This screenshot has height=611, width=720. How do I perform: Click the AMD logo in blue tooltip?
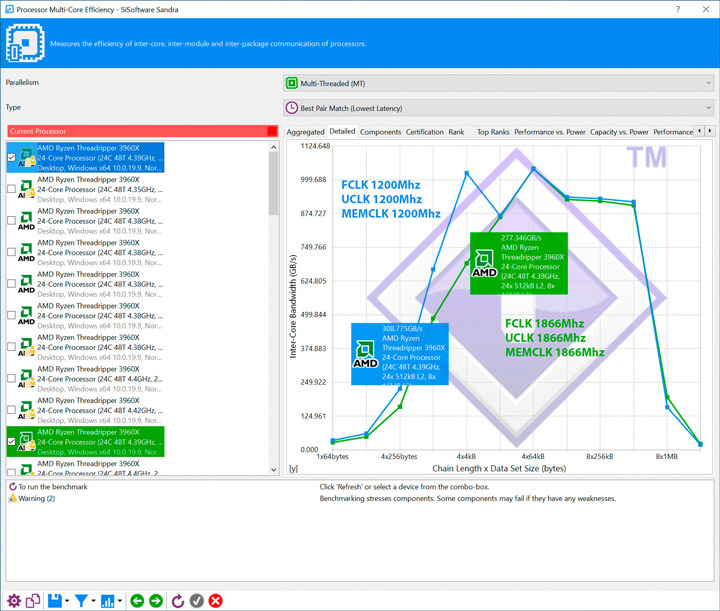tap(365, 354)
